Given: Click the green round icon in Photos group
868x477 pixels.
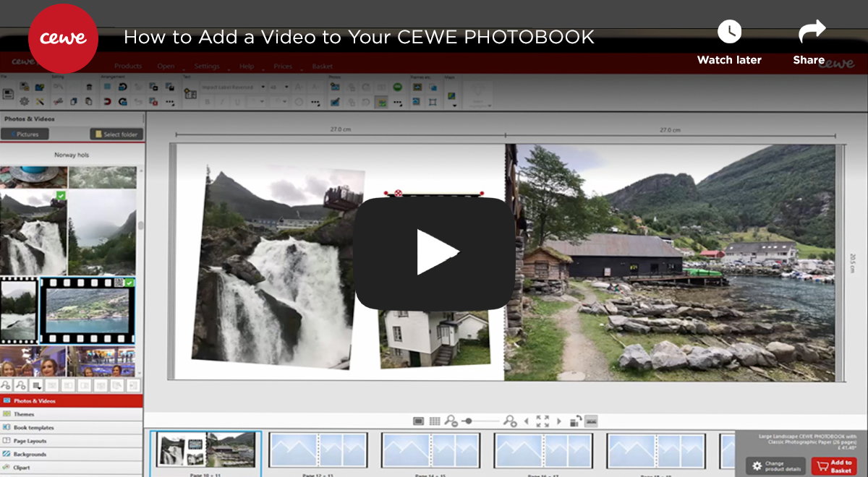Looking at the screenshot, I should click(398, 87).
